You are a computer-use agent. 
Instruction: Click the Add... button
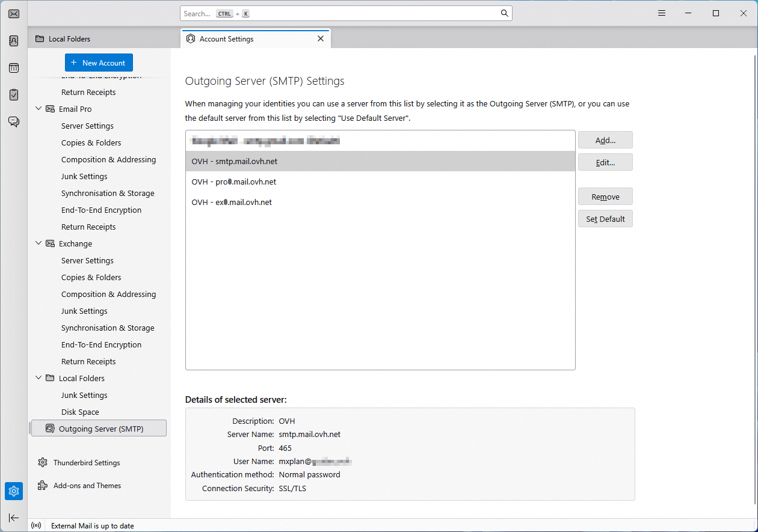[x=605, y=140]
